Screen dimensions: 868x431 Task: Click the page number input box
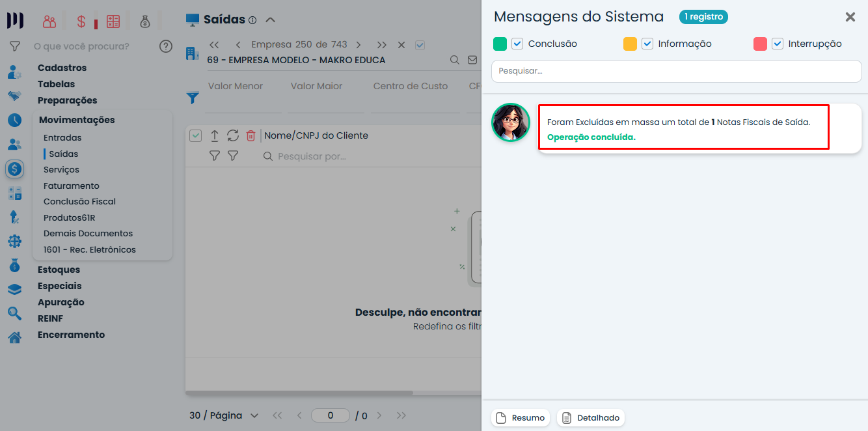pyautogui.click(x=331, y=415)
